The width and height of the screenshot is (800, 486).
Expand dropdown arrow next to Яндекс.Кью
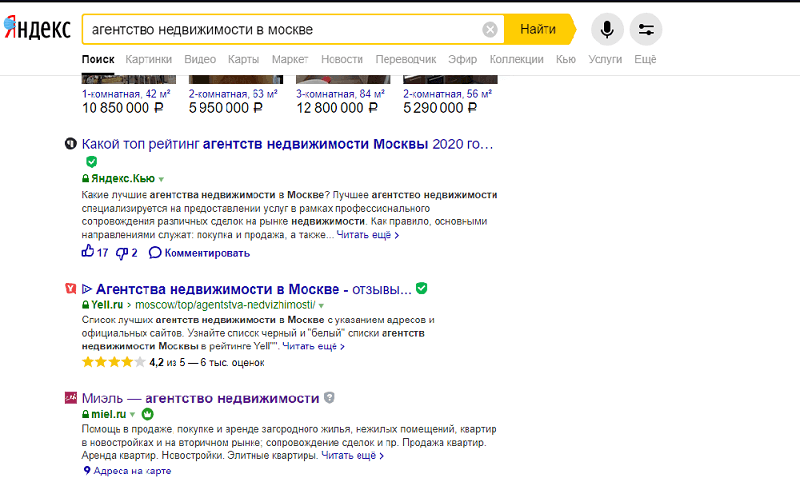(x=161, y=179)
